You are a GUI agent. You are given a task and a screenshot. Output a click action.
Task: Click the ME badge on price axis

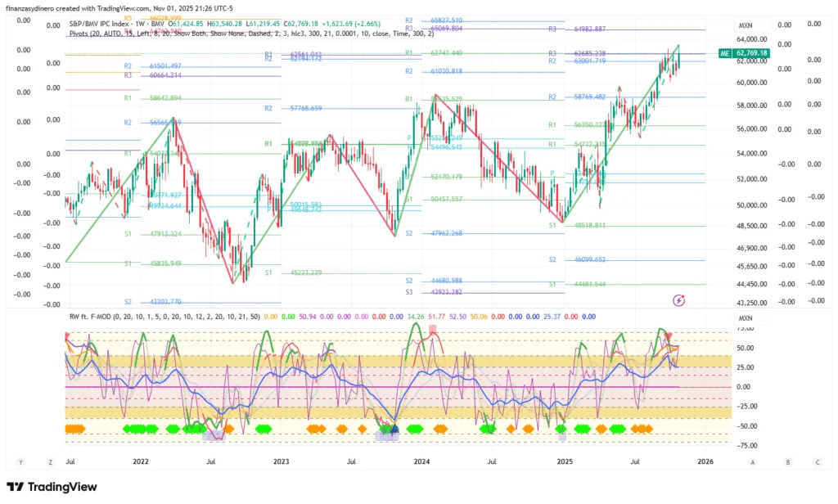pos(723,53)
